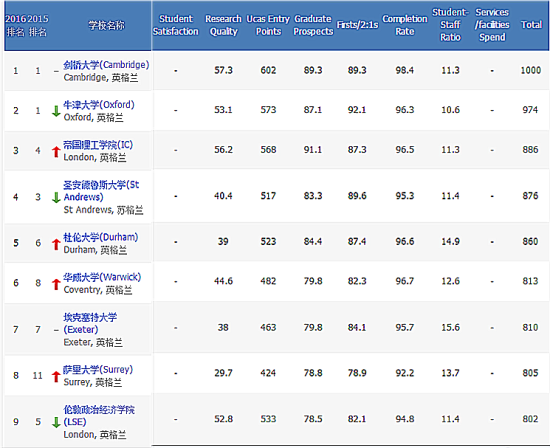This screenshot has height=448, width=550.
Task: Click the red up arrow in Warwick row
Action: pos(56,284)
